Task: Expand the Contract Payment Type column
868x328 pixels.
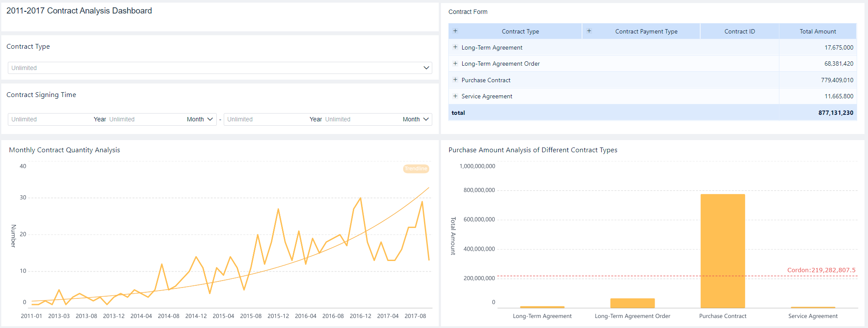Action: [x=589, y=31]
